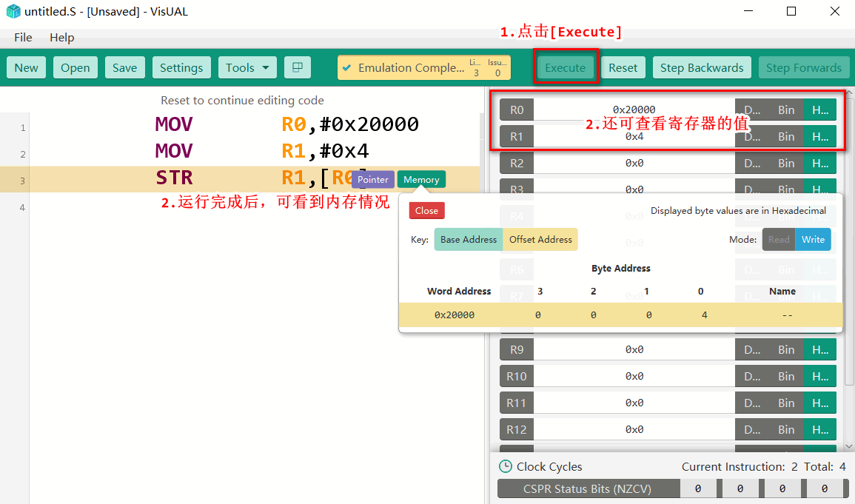Viewport: 855px width, 504px height.
Task: Set R9 display to Dec
Action: tap(753, 349)
